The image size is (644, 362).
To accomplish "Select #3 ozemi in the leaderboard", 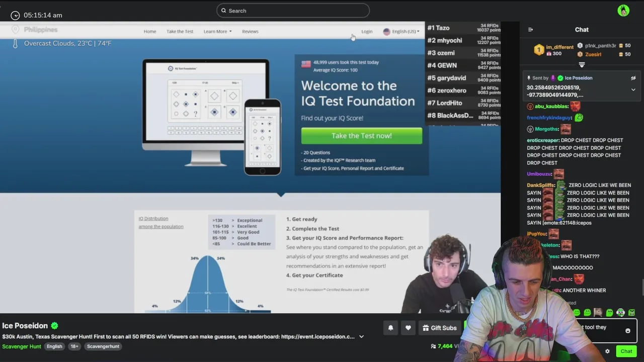I will click(463, 53).
